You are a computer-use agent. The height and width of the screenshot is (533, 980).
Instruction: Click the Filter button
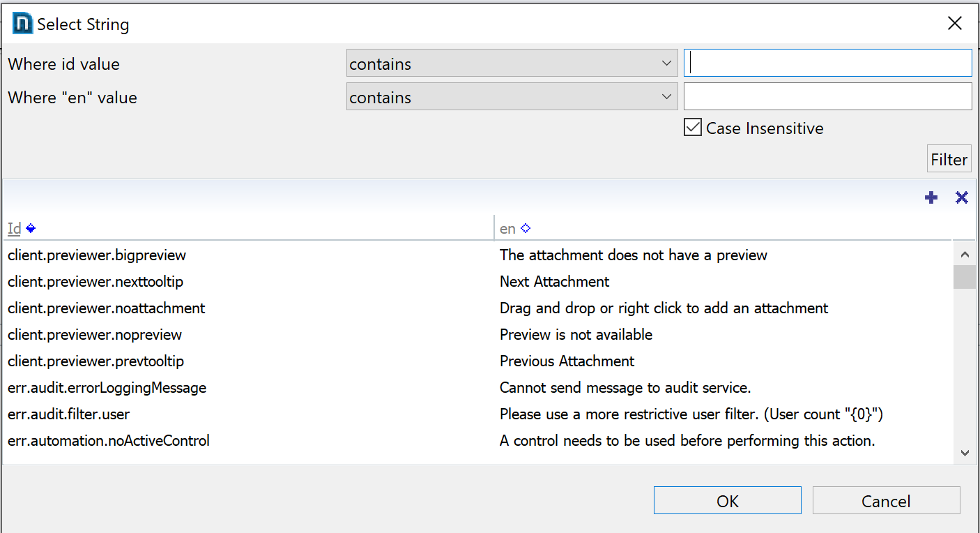949,160
